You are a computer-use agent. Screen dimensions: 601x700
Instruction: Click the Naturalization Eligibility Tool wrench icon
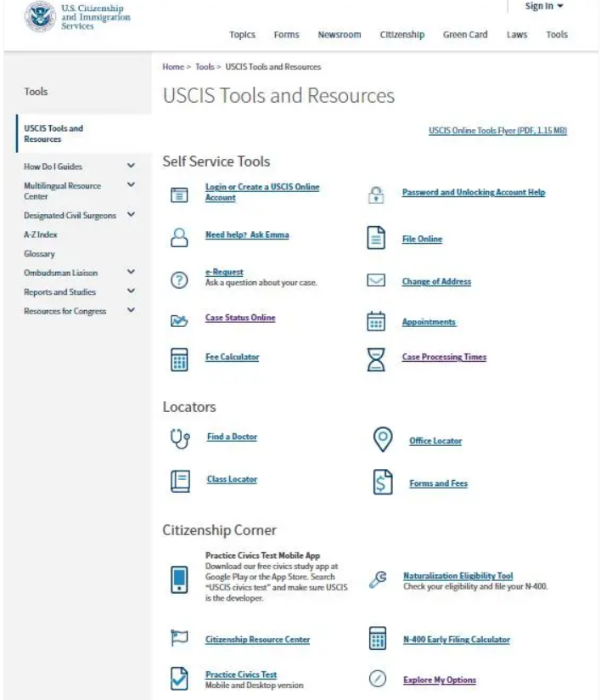point(378,579)
